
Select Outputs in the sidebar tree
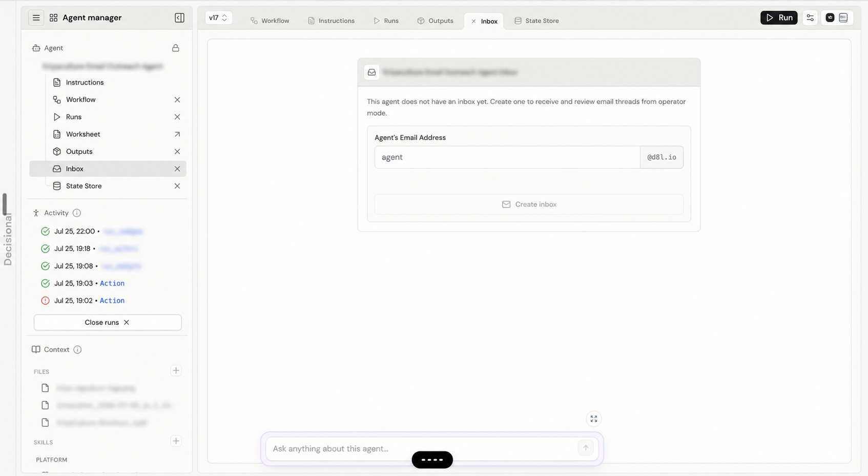pos(79,152)
